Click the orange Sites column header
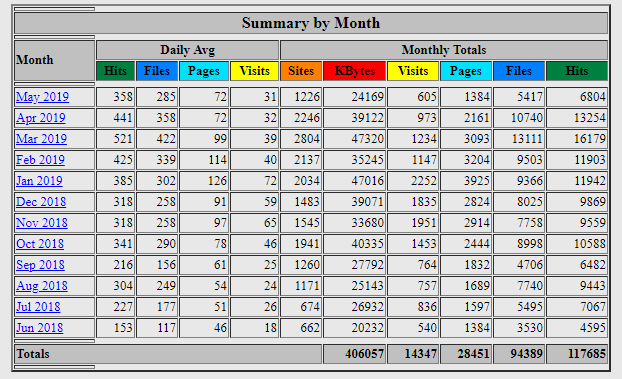The height and width of the screenshot is (379, 622). [x=301, y=71]
